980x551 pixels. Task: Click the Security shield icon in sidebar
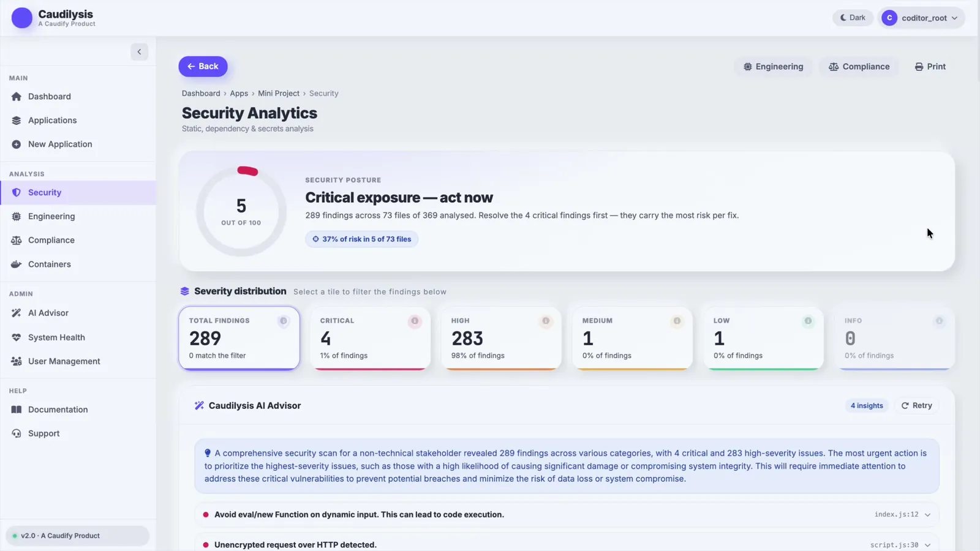pyautogui.click(x=17, y=192)
